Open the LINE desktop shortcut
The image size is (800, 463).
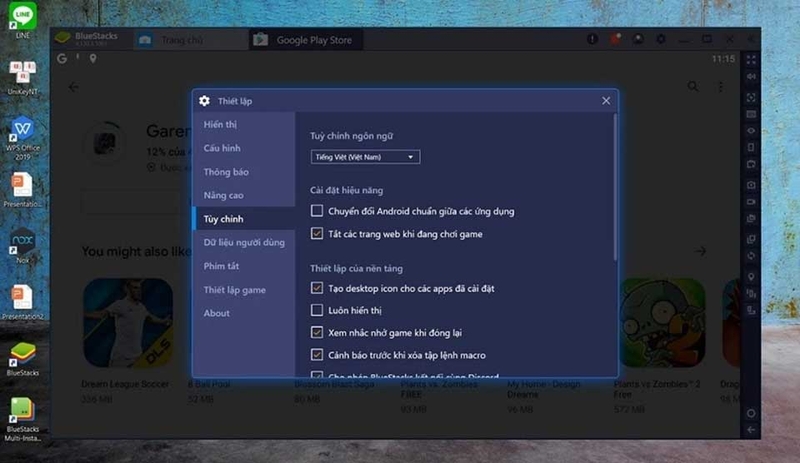[x=22, y=20]
